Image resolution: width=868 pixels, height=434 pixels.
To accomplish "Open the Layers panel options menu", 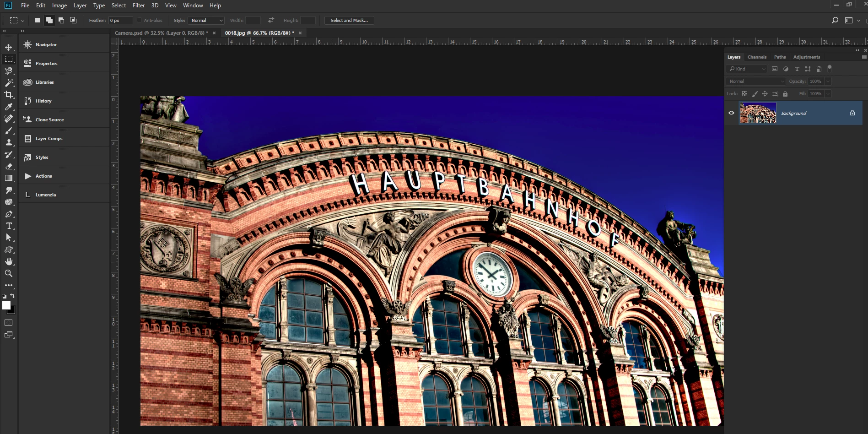I will click(864, 57).
